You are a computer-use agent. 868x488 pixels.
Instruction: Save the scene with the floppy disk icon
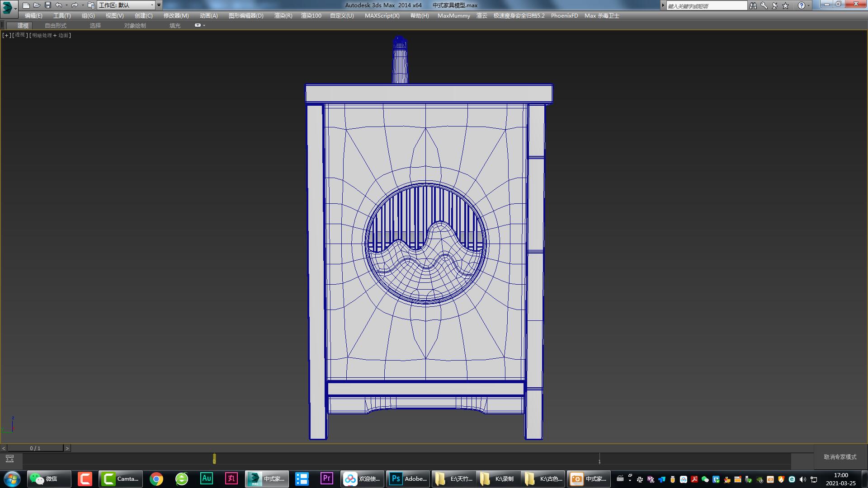pos(48,5)
